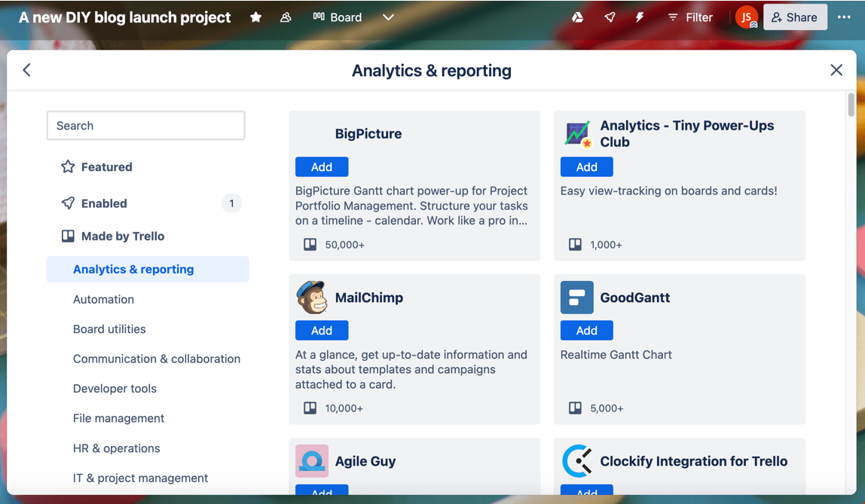Click board icon next to 10,000+

[310, 408]
